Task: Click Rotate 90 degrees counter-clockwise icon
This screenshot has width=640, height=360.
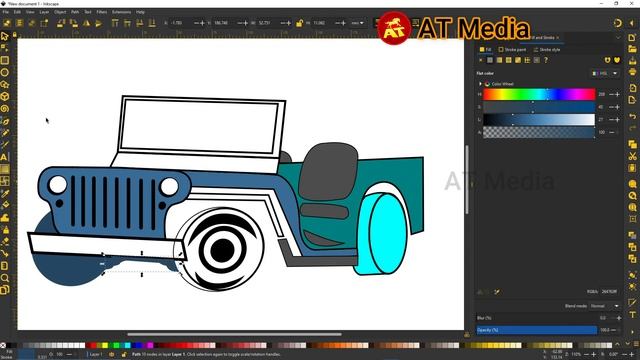Action: (61, 23)
